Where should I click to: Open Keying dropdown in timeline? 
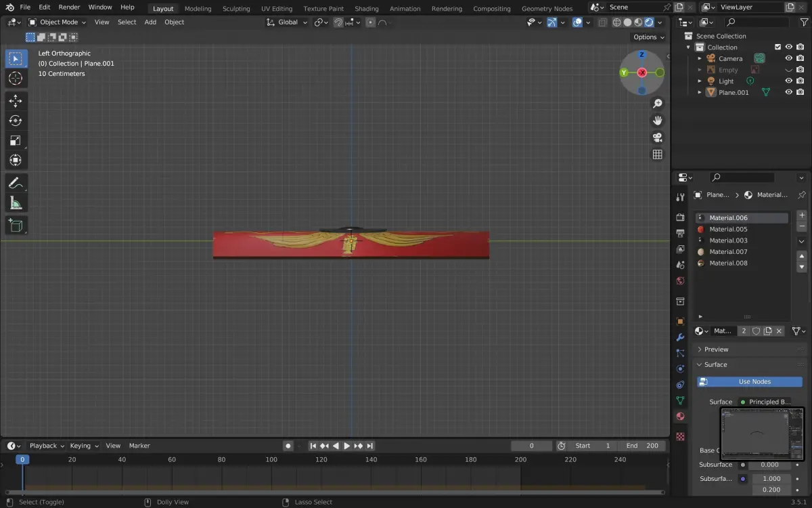[x=84, y=446]
